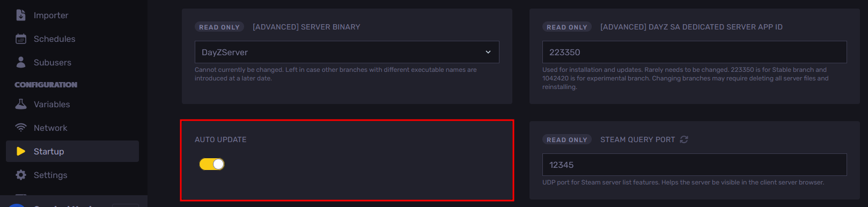
Task: Click the DayZServer dropdown chevron arrow
Action: 488,52
